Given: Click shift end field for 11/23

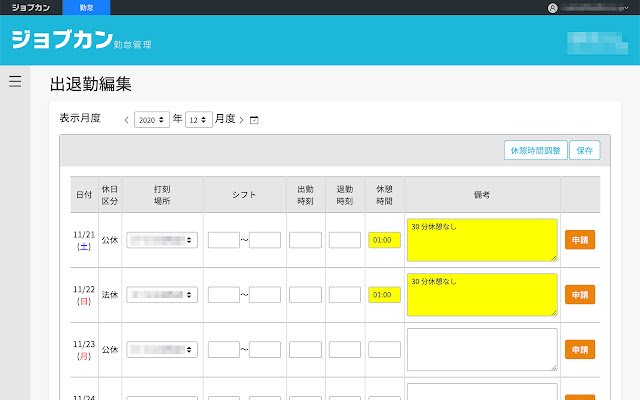Looking at the screenshot, I should 265,349.
